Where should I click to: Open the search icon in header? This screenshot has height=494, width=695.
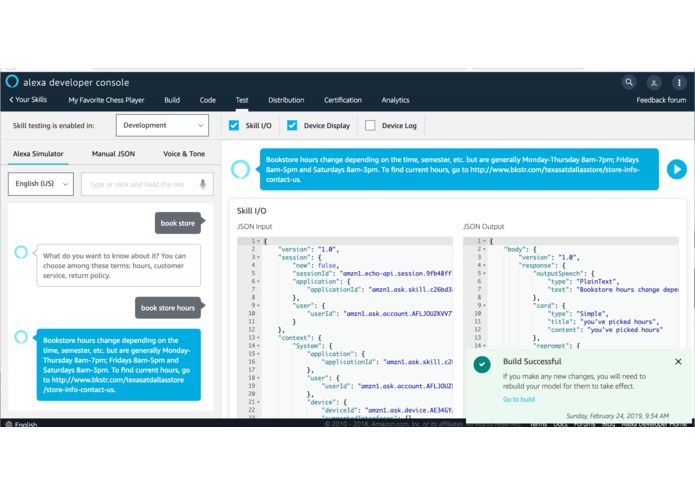coord(629,82)
